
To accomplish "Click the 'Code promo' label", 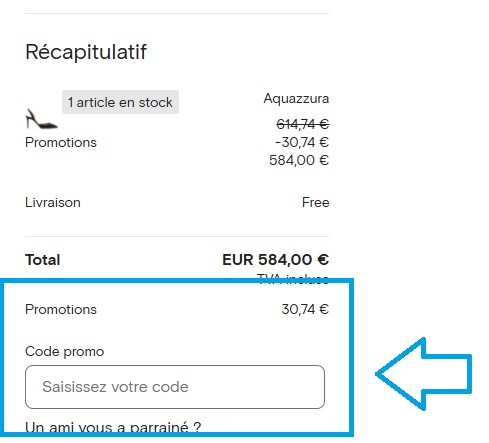I will point(65,351).
